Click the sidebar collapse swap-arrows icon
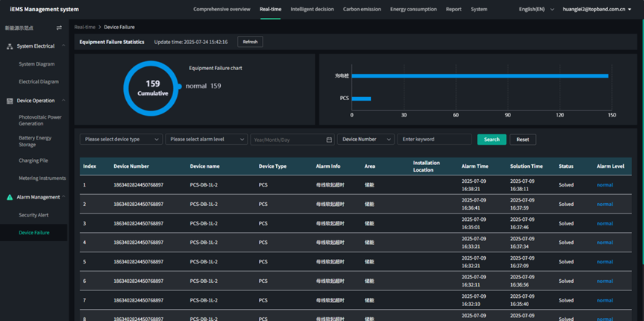The image size is (644, 321). 59,28
